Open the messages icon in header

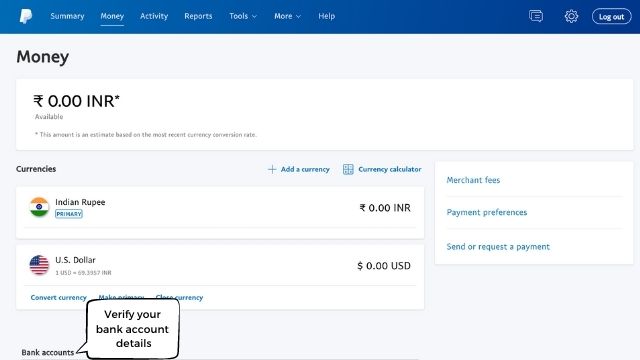(536, 16)
